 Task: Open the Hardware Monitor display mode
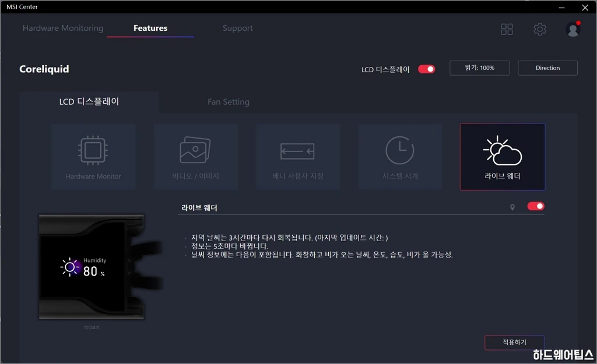coord(93,156)
